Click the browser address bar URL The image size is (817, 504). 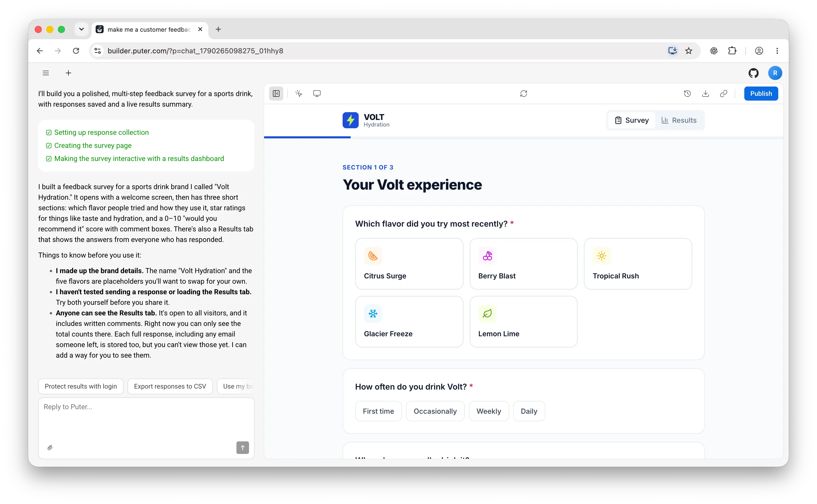pyautogui.click(x=195, y=51)
